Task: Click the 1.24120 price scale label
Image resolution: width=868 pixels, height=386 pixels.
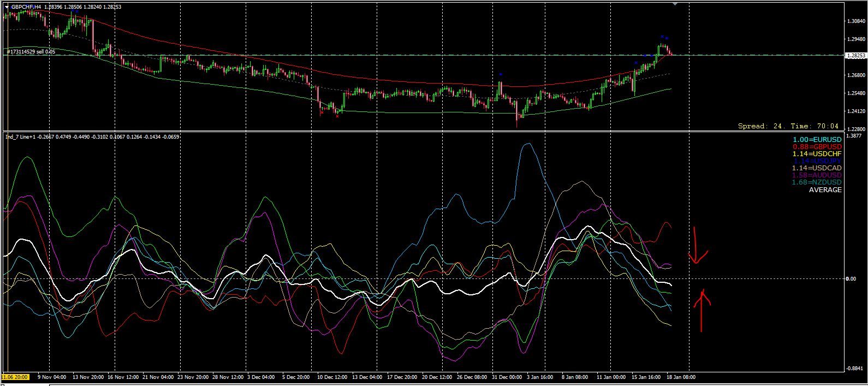Action: 856,111
